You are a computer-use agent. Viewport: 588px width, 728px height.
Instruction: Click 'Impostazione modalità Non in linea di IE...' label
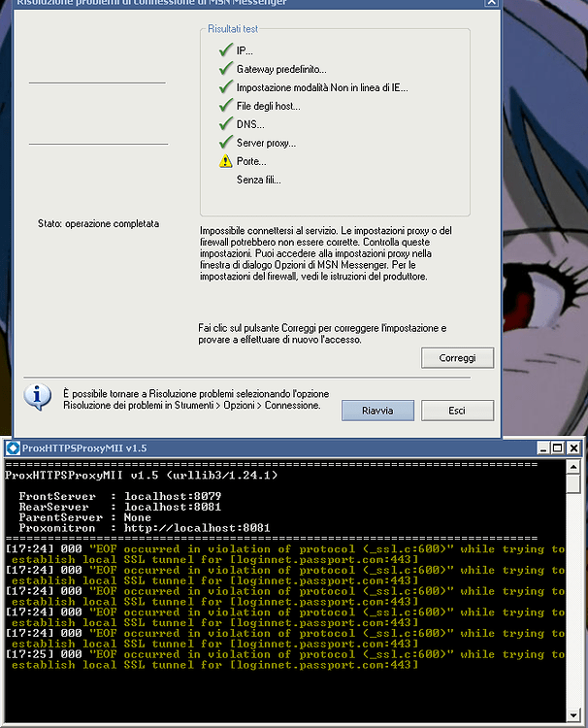tap(322, 87)
